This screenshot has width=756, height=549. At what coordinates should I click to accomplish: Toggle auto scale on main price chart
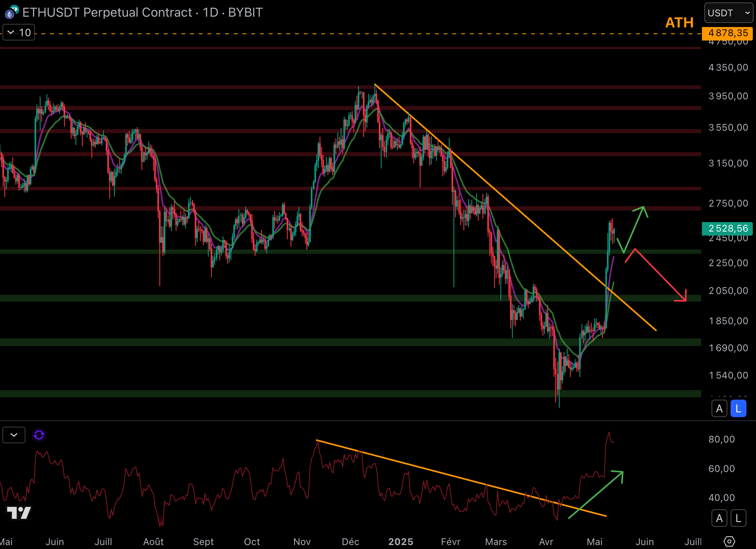(x=719, y=408)
